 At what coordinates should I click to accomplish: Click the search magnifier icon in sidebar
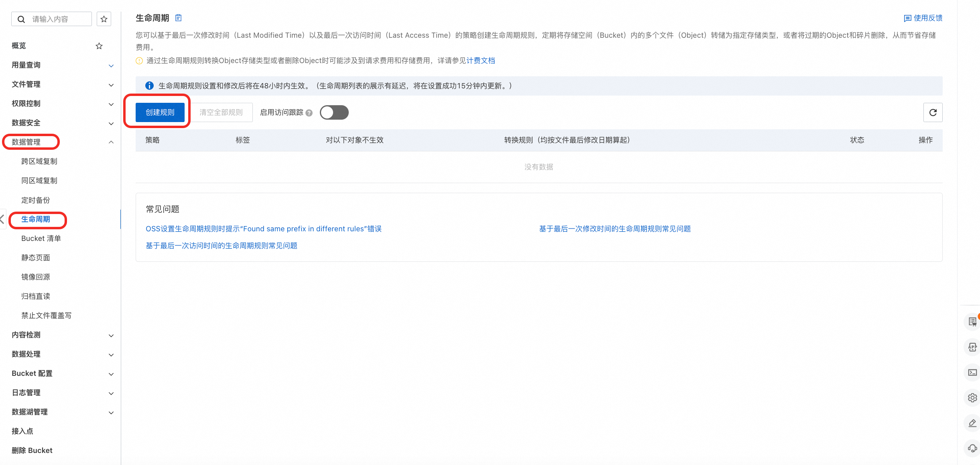[x=22, y=19]
